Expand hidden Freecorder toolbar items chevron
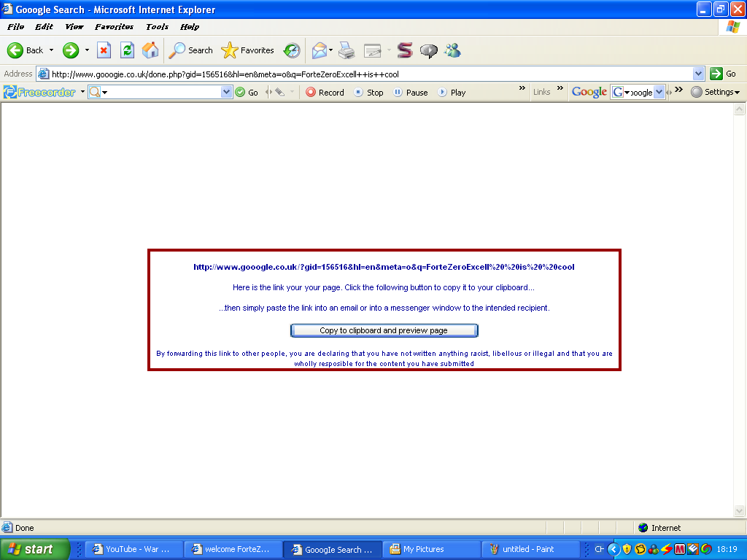The image size is (747, 560). coord(522,88)
